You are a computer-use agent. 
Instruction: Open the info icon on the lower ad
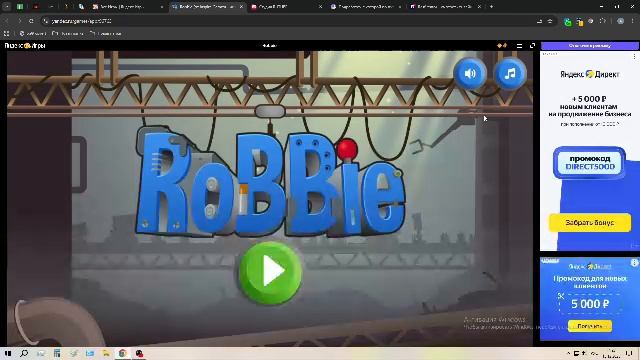(x=634, y=263)
